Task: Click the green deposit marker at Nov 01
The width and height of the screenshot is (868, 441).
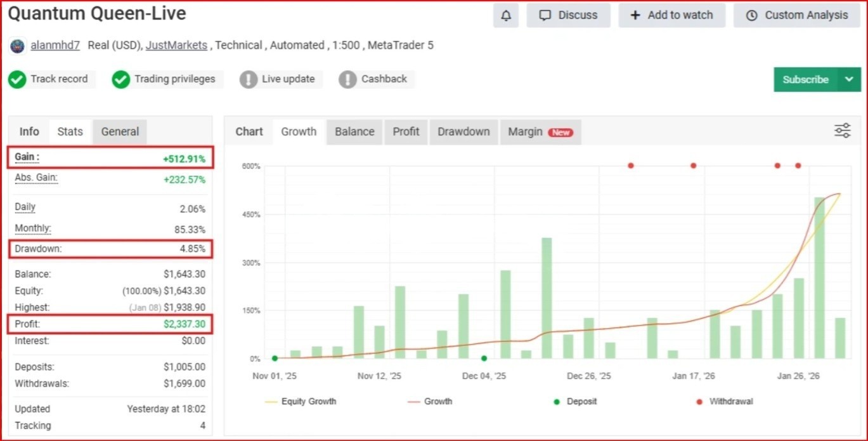Action: pyautogui.click(x=275, y=359)
